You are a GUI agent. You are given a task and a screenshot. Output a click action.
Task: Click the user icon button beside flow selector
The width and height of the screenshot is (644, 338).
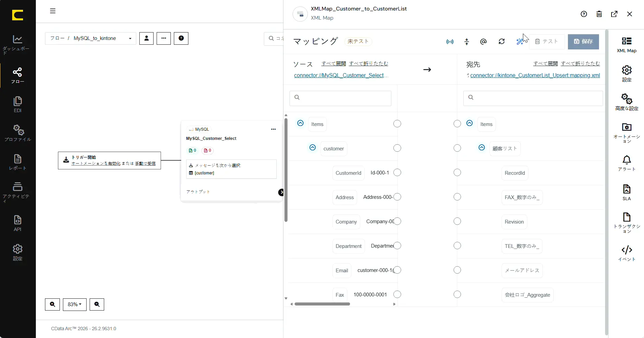pyautogui.click(x=146, y=38)
